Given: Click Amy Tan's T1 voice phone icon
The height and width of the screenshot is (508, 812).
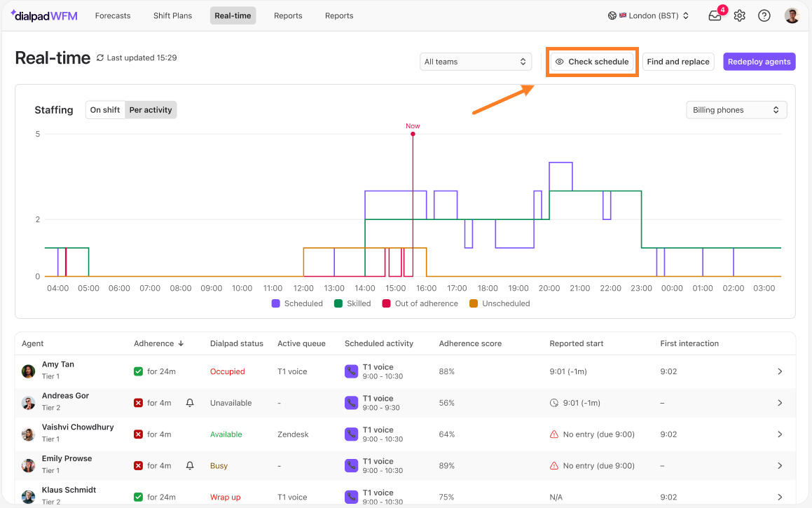Looking at the screenshot, I should 351,371.
